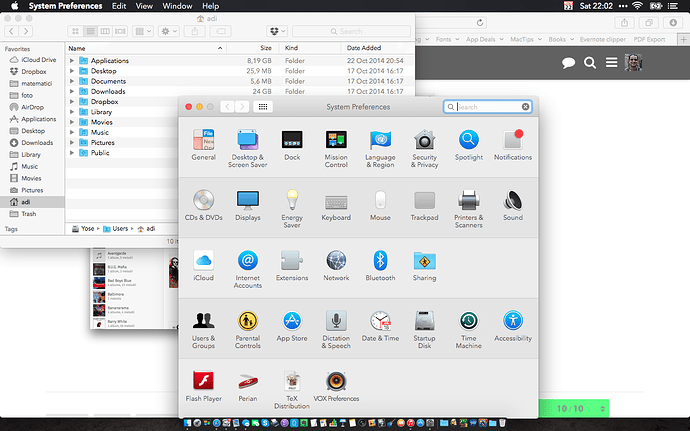Open the Edit menu
Viewport: 690px width, 431px height.
click(x=119, y=6)
